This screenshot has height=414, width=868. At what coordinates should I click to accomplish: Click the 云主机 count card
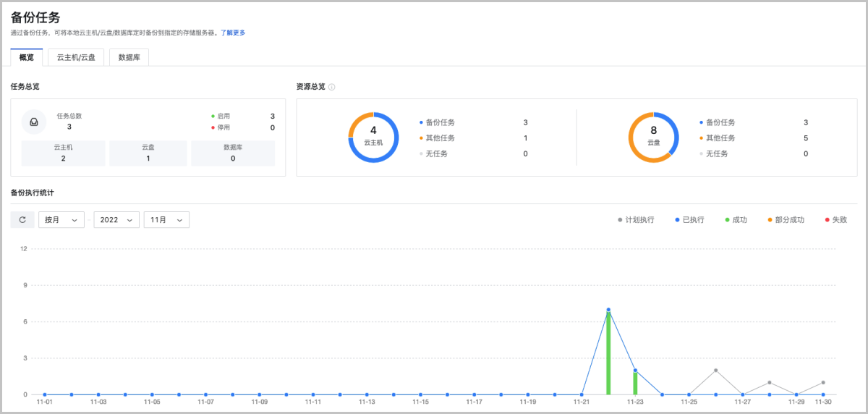click(63, 153)
